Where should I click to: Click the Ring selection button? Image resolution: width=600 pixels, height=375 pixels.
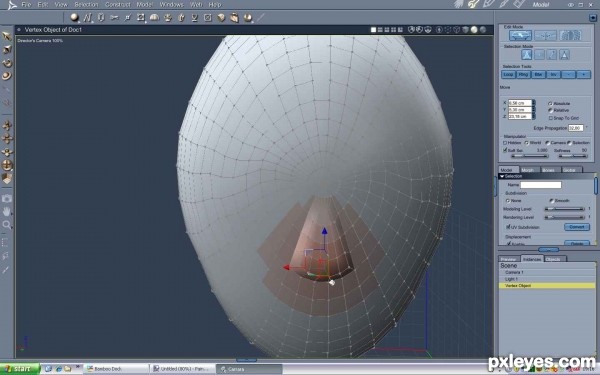click(x=523, y=75)
